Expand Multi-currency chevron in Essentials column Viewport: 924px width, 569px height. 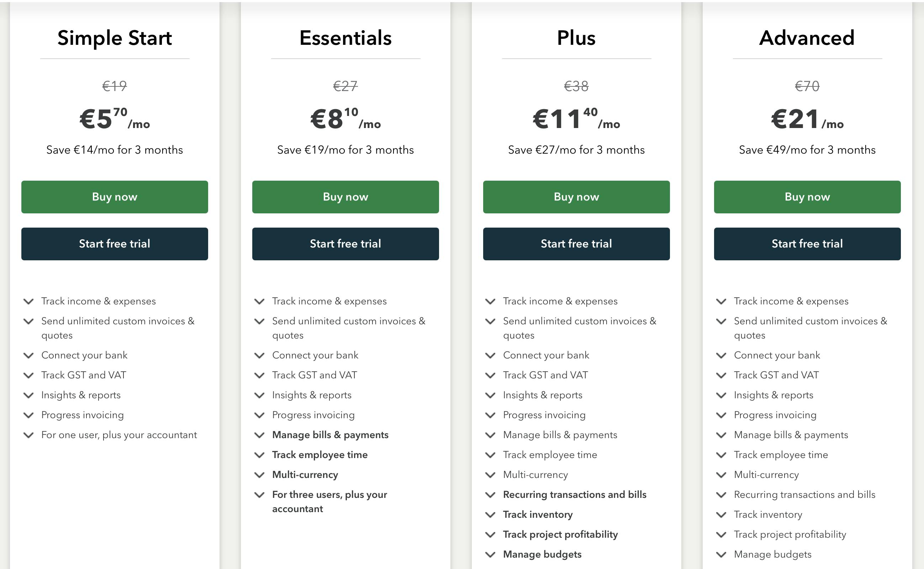tap(259, 475)
